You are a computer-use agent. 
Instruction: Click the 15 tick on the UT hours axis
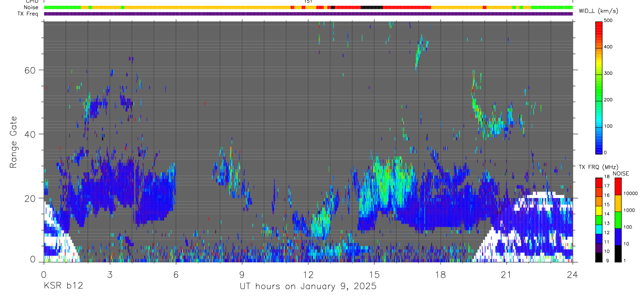[x=374, y=274]
